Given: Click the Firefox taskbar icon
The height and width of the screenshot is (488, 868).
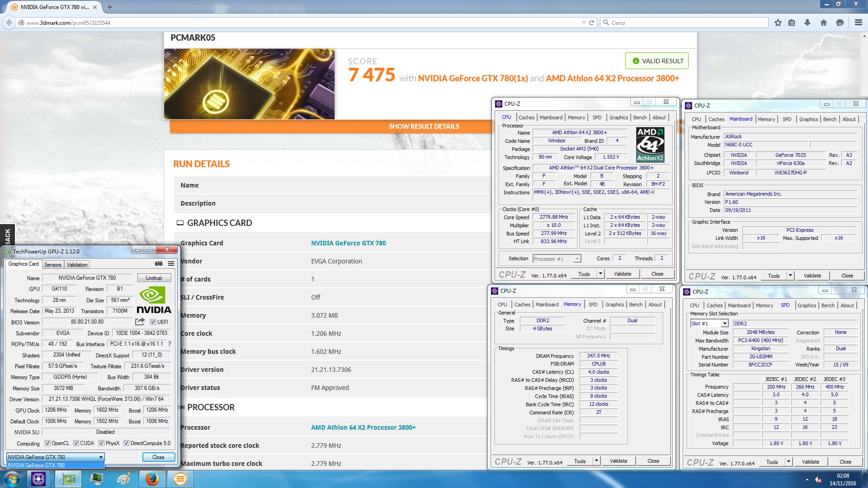Looking at the screenshot, I should tap(152, 479).
